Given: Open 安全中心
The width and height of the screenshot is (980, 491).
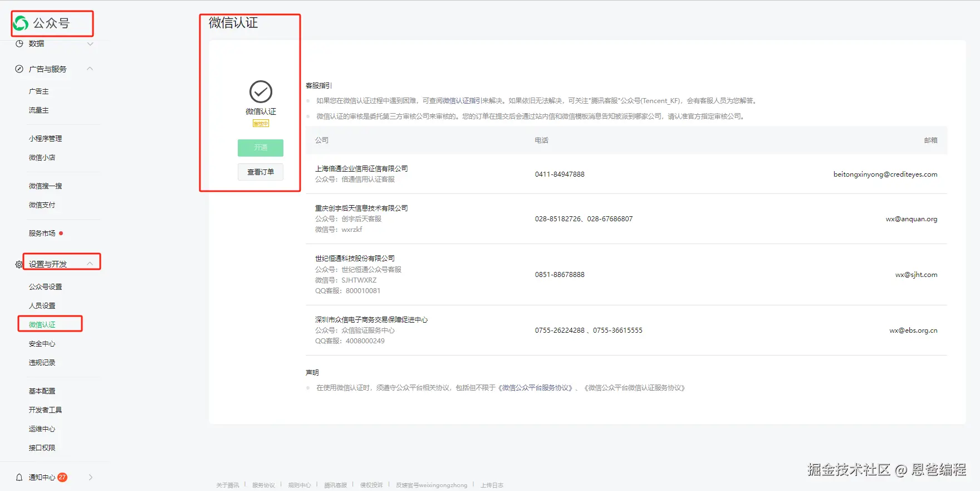Looking at the screenshot, I should click(42, 344).
